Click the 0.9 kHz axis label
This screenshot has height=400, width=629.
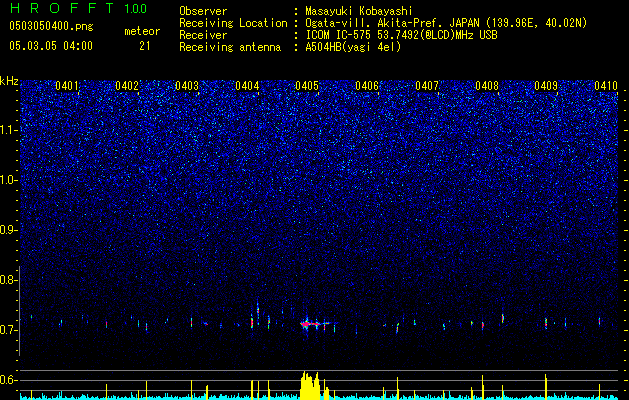7,230
